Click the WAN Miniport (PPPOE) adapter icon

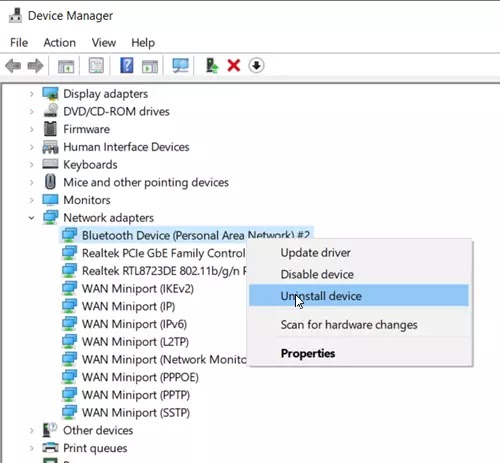tap(69, 377)
